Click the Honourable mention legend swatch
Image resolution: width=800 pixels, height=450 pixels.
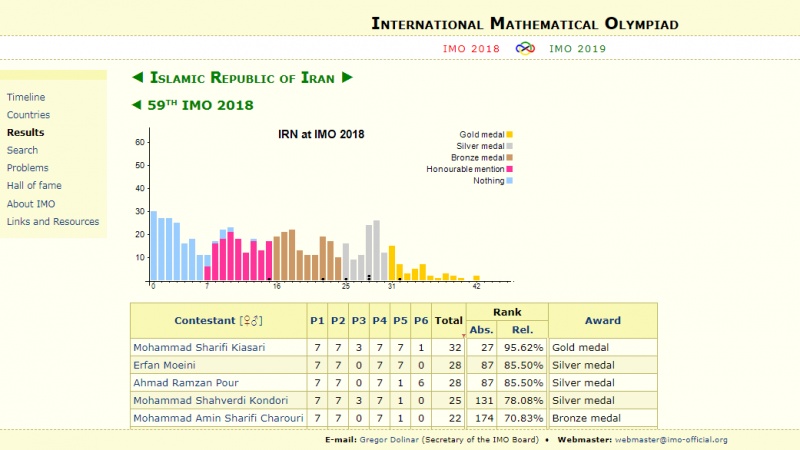(x=509, y=169)
